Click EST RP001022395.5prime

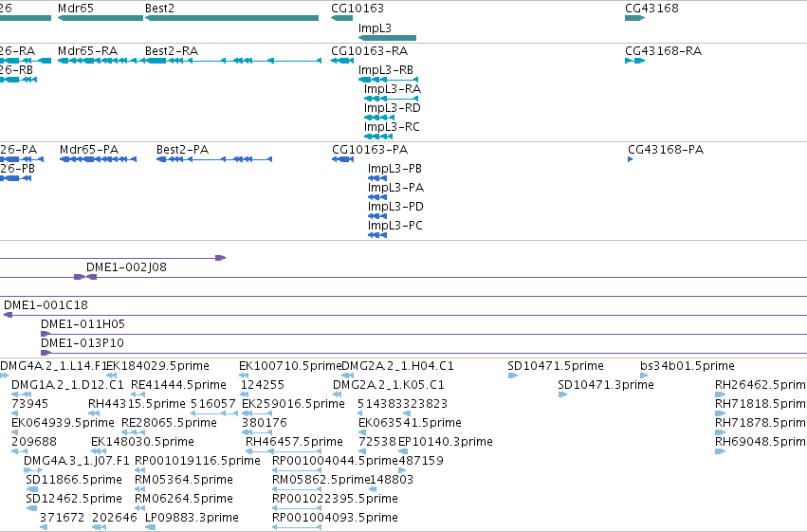[x=335, y=499]
